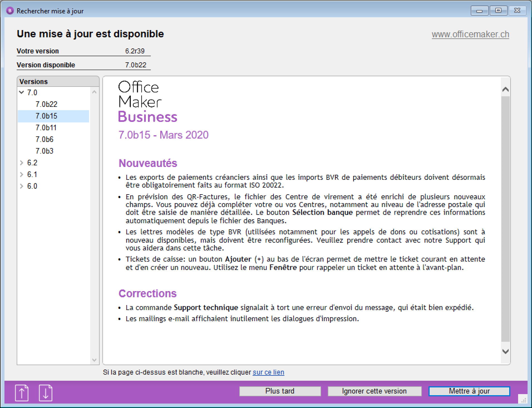532x408 pixels.
Task: Select the 7.0 parent version row
Action: (x=32, y=92)
